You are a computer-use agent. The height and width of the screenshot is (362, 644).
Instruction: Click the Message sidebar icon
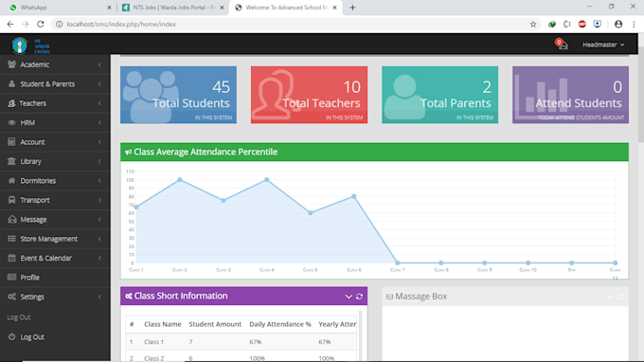[11, 220]
